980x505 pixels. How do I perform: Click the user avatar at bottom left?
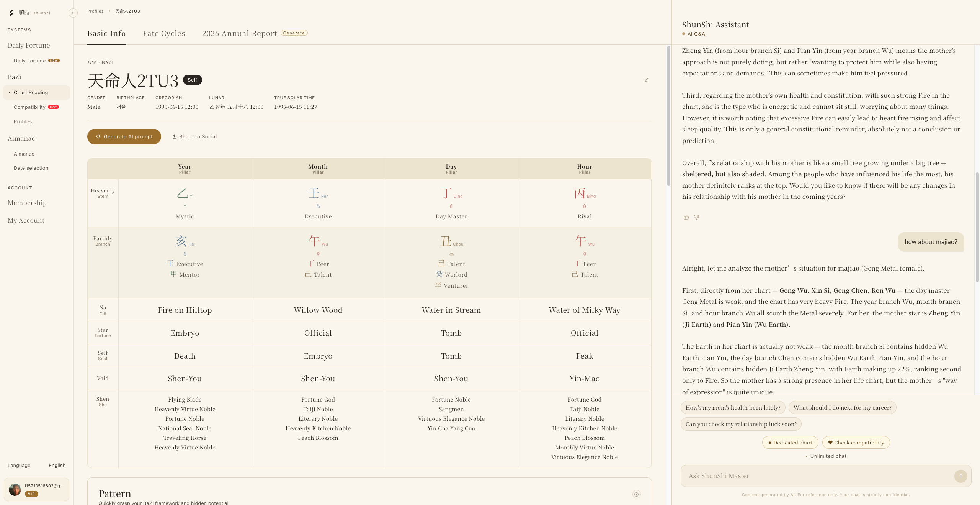click(15, 489)
